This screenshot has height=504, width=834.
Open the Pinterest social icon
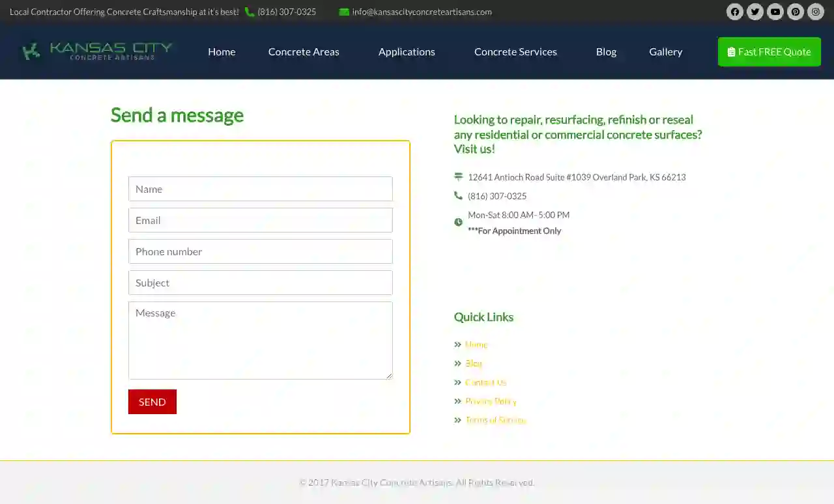[796, 12]
